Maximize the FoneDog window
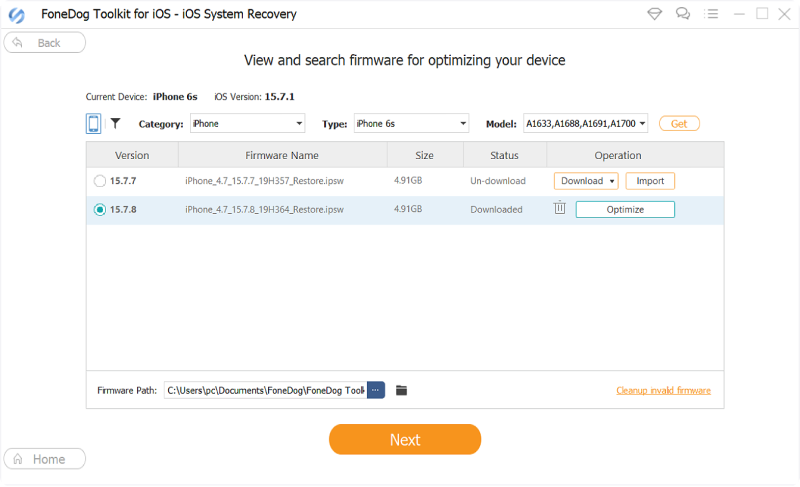This screenshot has height=487, width=800. tap(762, 14)
